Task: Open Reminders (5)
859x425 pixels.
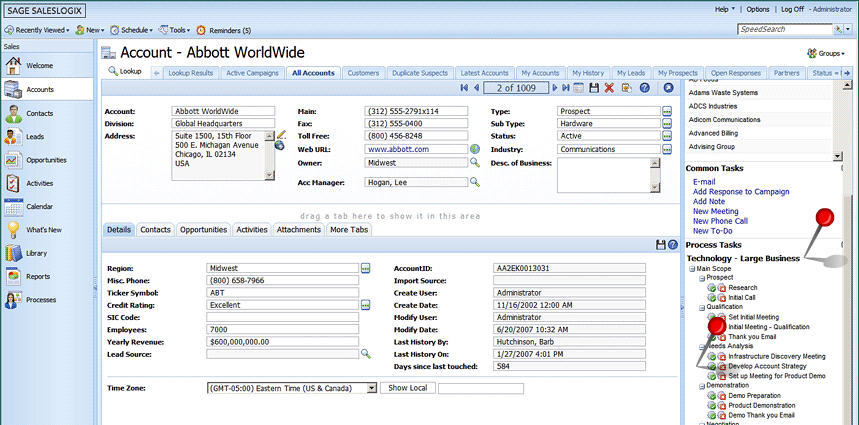Action: (x=224, y=30)
